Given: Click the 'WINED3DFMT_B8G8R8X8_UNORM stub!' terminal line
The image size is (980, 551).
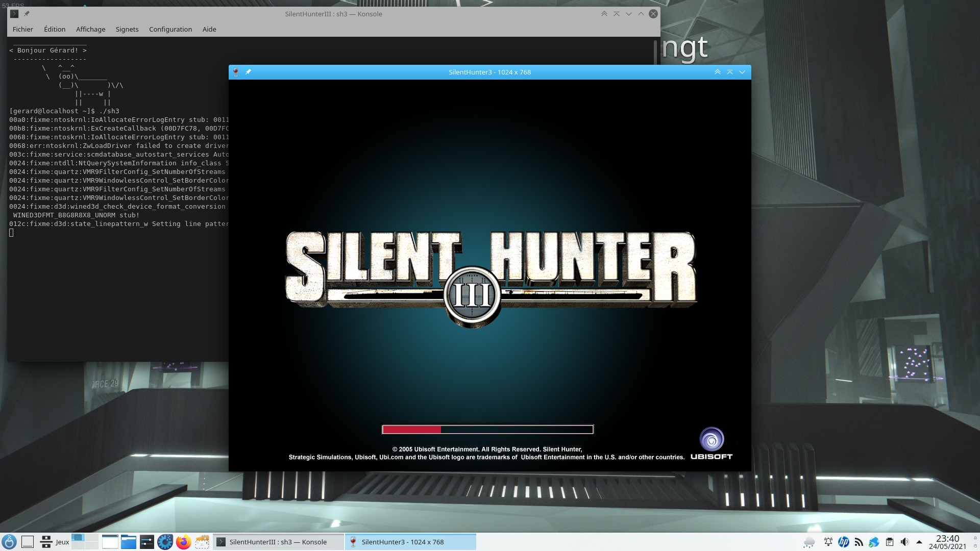Looking at the screenshot, I should pos(76,215).
